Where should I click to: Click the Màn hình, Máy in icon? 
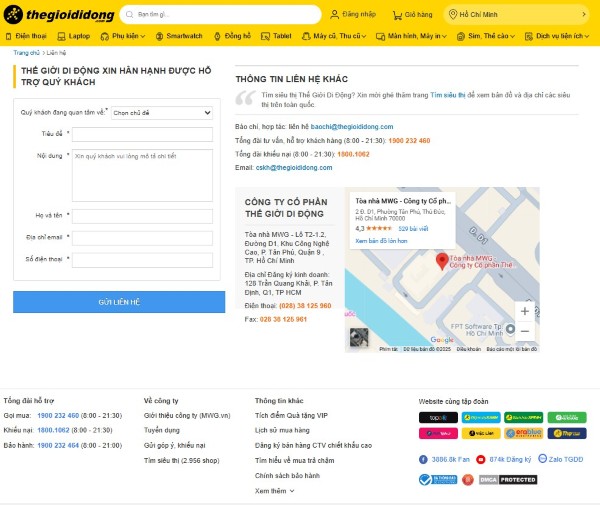pyautogui.click(x=380, y=36)
